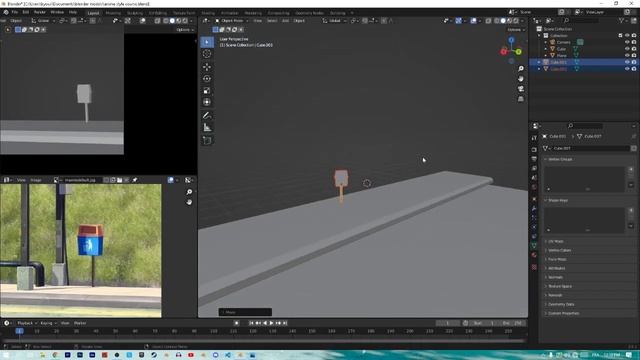The height and width of the screenshot is (360, 640).
Task: Toggle the camera view icon in main viewport
Action: [521, 89]
